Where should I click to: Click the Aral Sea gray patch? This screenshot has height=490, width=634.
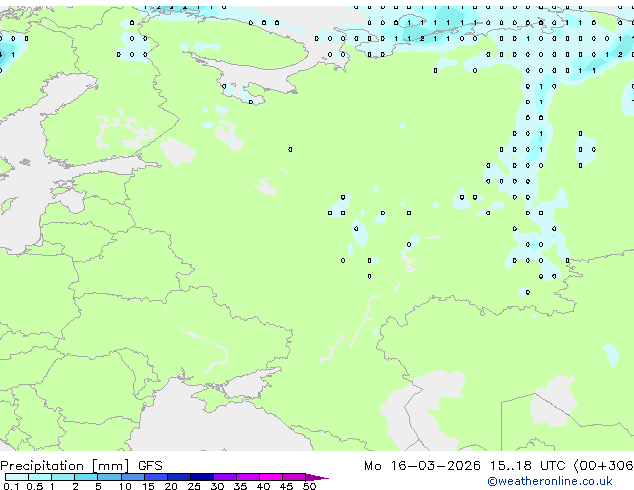click(x=553, y=400)
